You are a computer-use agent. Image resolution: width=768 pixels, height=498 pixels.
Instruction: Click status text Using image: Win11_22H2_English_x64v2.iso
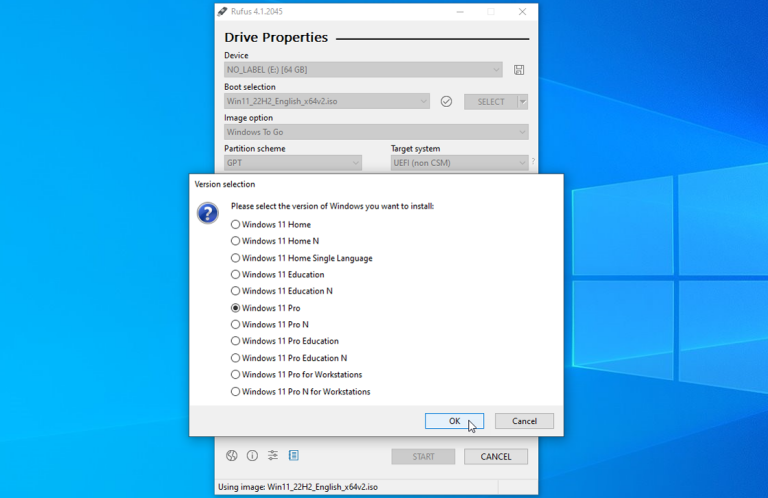click(298, 487)
